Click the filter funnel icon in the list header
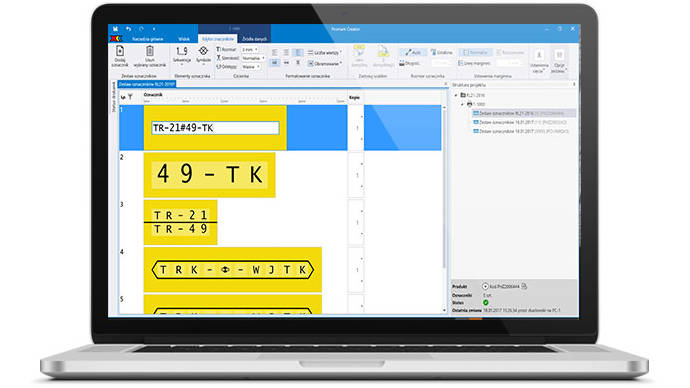The height and width of the screenshot is (388, 690). [130, 97]
